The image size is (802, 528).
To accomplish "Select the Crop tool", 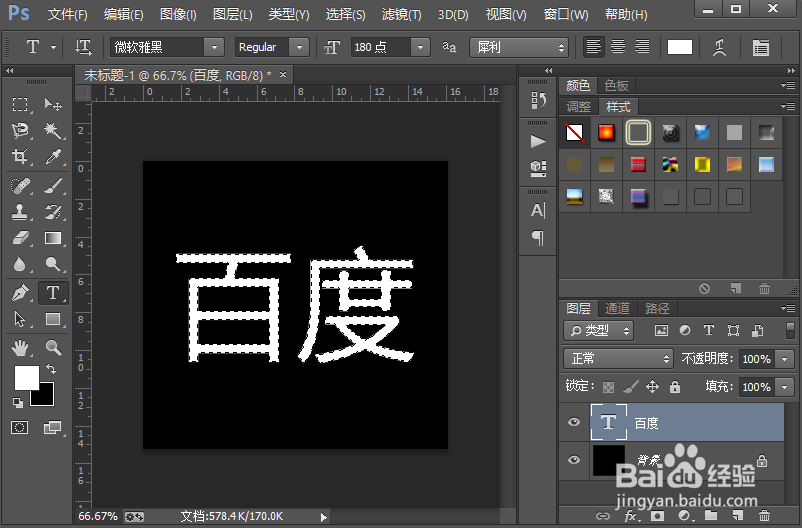I will coord(20,157).
